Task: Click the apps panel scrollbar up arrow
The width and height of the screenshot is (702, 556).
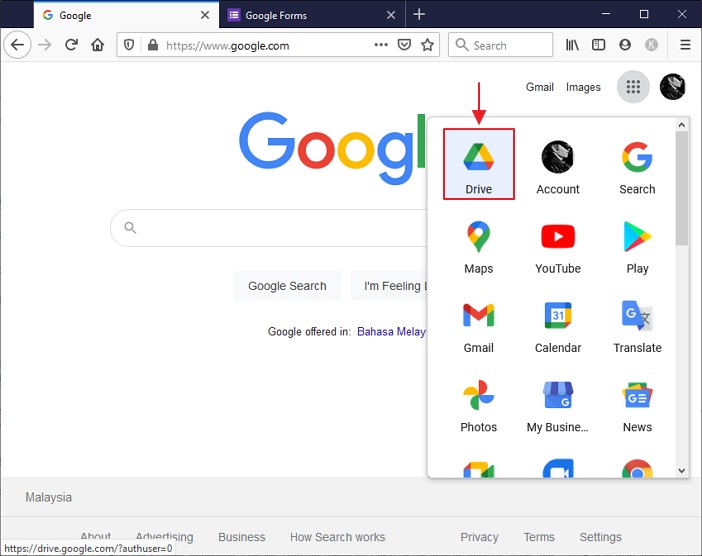Action: 681,125
